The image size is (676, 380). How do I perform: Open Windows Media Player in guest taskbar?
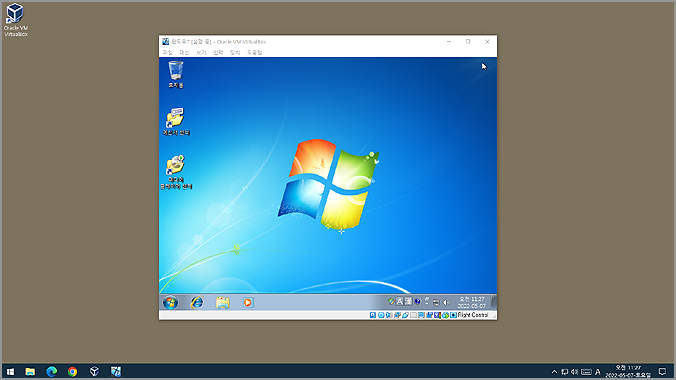(x=247, y=302)
